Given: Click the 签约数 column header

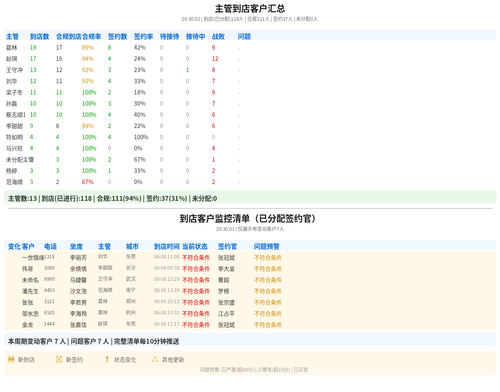Looking at the screenshot, I should pos(118,36).
